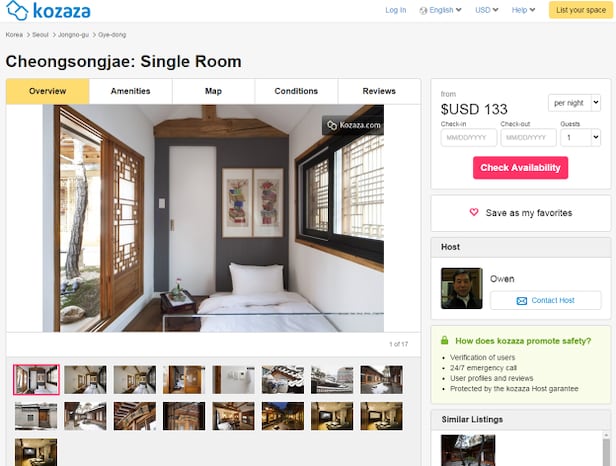Click the Check Availability button

pyautogui.click(x=520, y=168)
